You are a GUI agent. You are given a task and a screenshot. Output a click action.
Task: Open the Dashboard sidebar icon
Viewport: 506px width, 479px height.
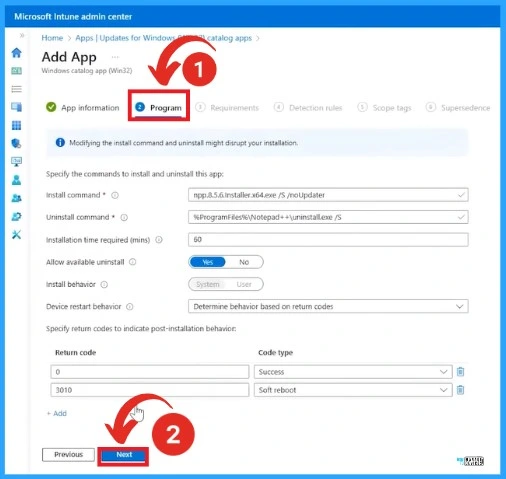tap(16, 71)
